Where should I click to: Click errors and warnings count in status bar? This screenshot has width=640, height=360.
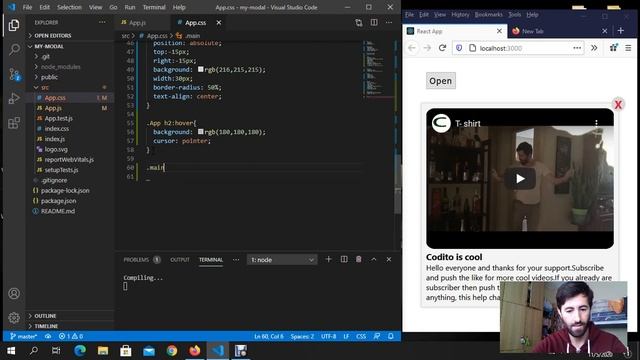pyautogui.click(x=71, y=336)
